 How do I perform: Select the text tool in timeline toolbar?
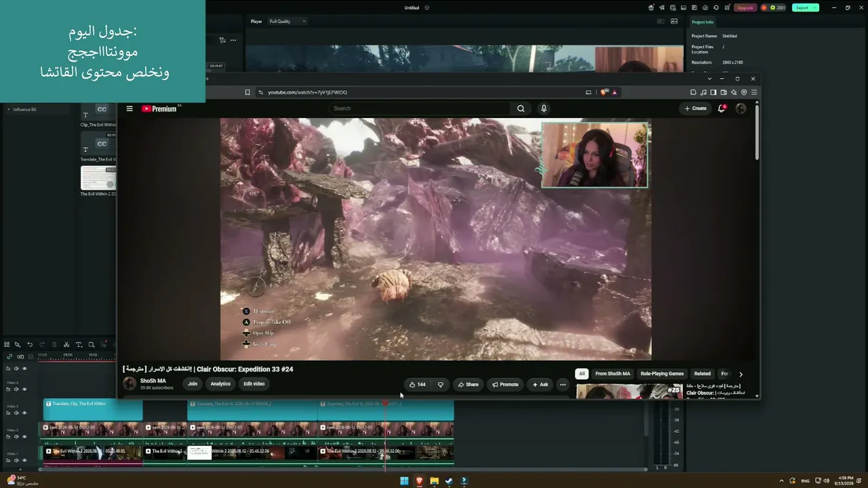[x=79, y=344]
